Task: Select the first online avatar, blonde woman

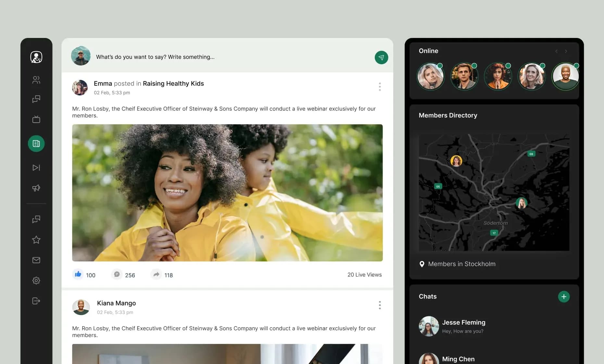Action: tap(431, 77)
